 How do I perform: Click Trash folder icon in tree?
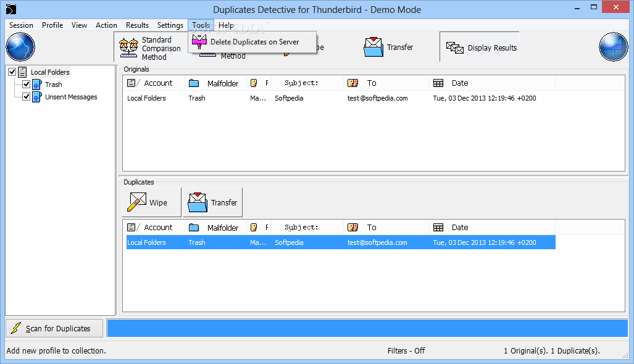[x=37, y=85]
